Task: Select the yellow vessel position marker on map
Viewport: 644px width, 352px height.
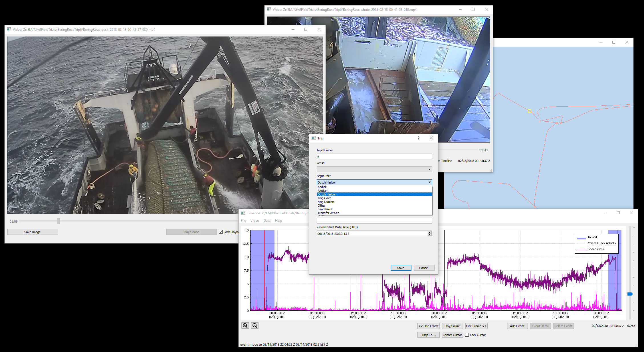Action: pyautogui.click(x=529, y=111)
